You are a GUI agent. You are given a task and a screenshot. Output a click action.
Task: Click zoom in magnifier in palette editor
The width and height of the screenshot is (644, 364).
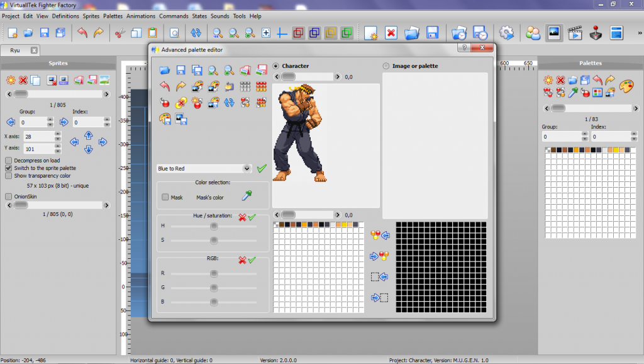coord(229,71)
